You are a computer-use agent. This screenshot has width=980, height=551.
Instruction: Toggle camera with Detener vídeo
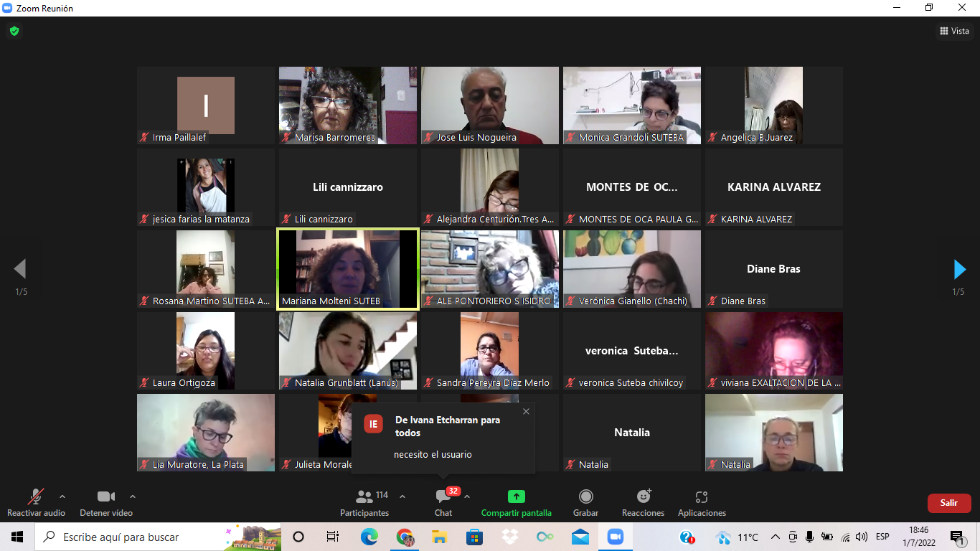[x=105, y=501]
